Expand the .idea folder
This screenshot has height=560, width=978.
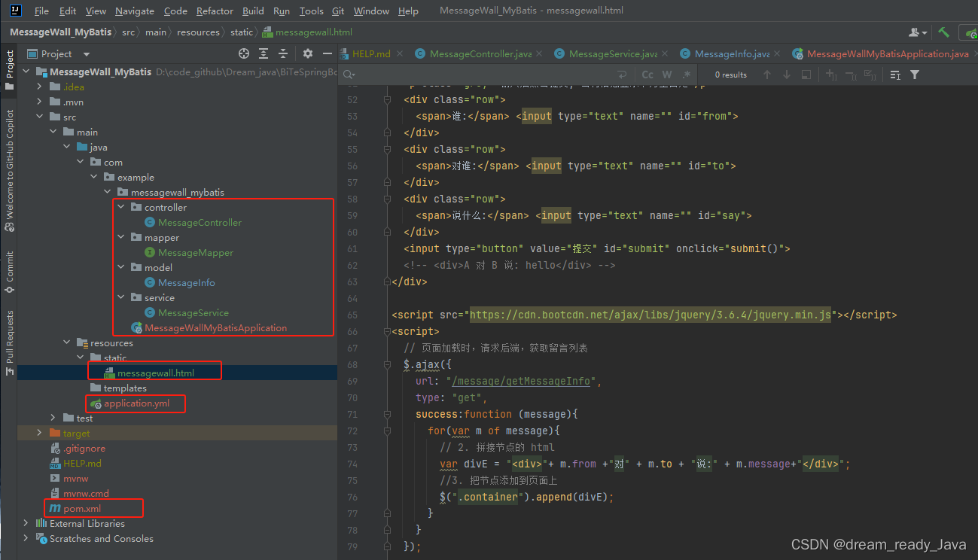pyautogui.click(x=41, y=87)
